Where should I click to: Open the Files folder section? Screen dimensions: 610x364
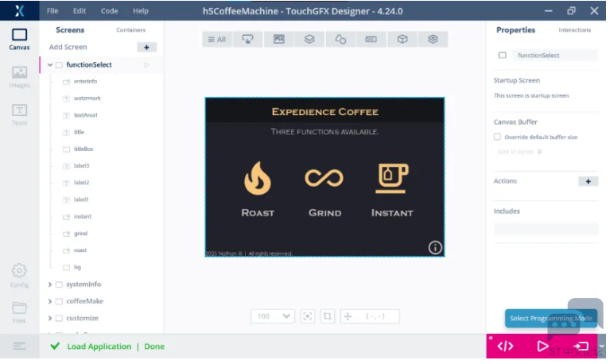(19, 312)
